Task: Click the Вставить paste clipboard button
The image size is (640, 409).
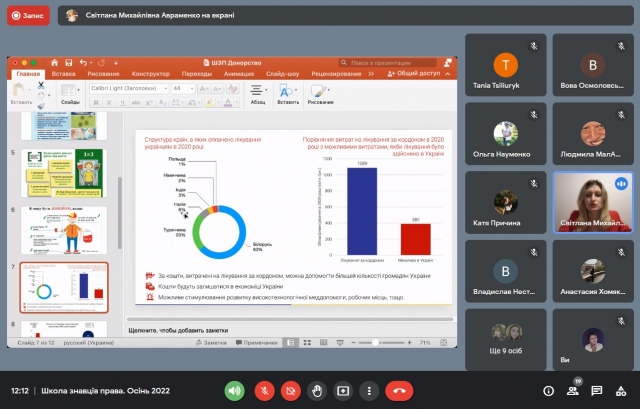Action: 20,94
